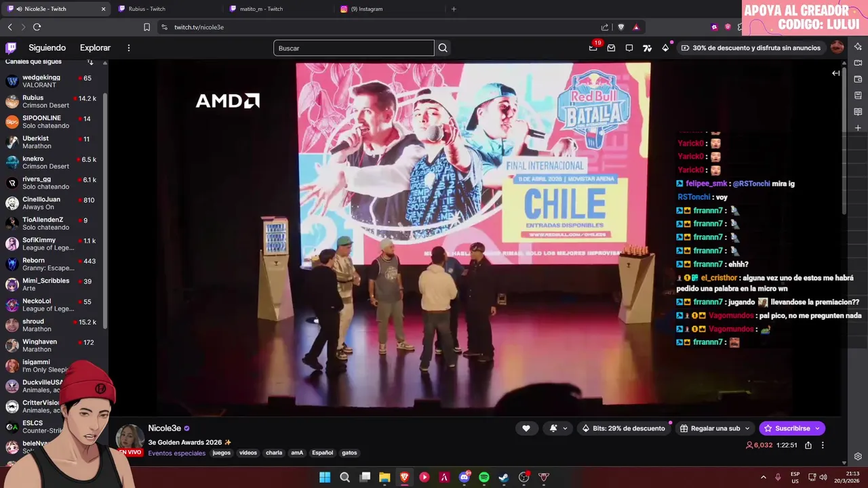Open the Get Bits diamond icon
Image resolution: width=868 pixels, height=488 pixels.
coord(665,48)
